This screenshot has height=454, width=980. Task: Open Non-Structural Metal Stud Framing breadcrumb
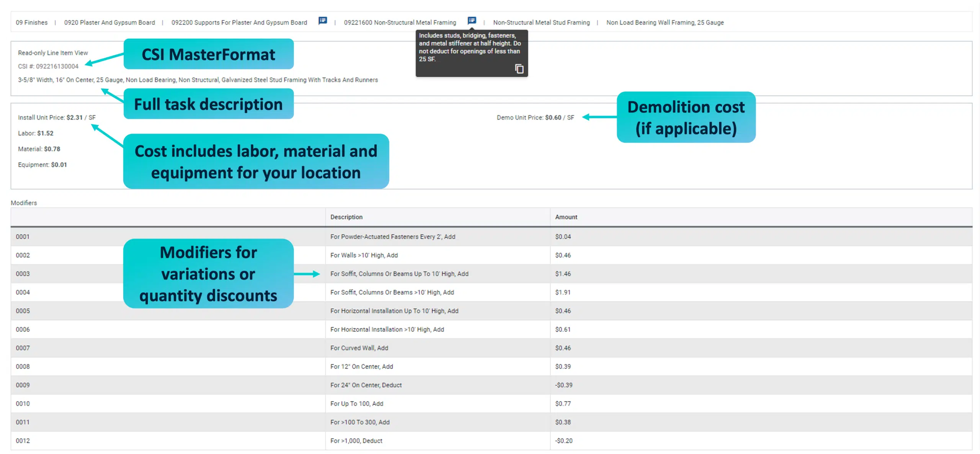[541, 23]
